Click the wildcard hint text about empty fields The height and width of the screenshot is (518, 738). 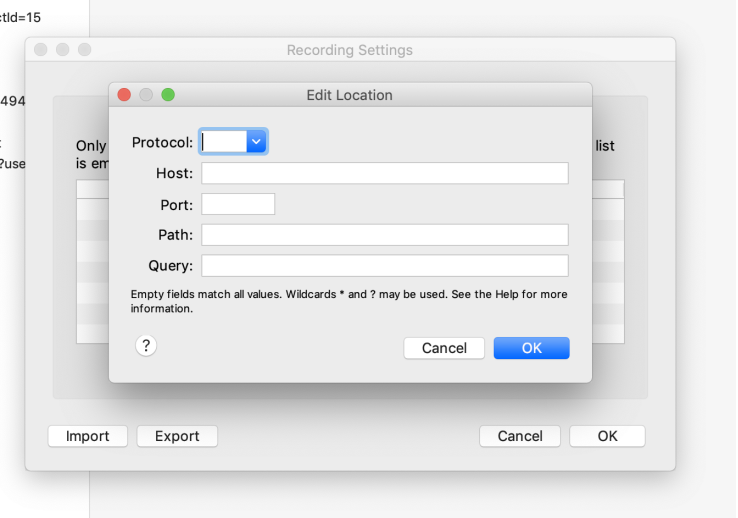click(349, 301)
